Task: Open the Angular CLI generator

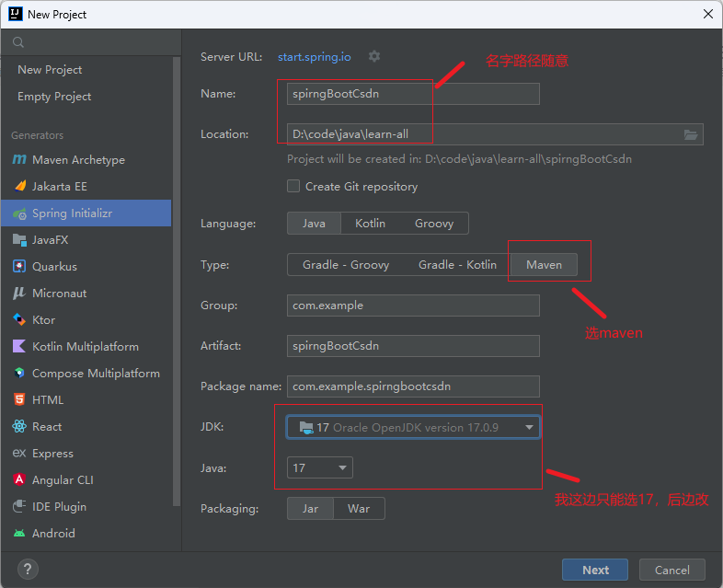Action: pyautogui.click(x=86, y=479)
